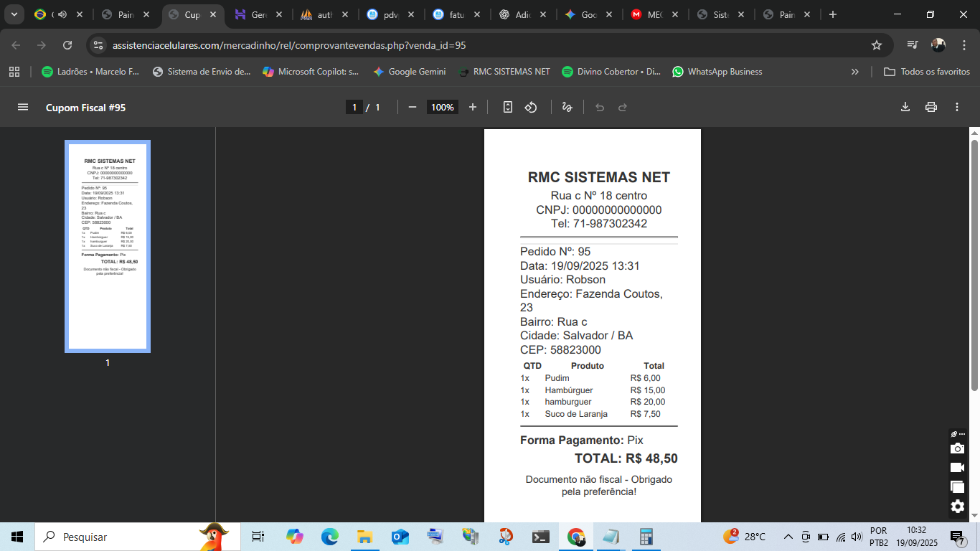Image resolution: width=980 pixels, height=551 pixels.
Task: Switch to the pdv browser tab
Action: [383, 14]
